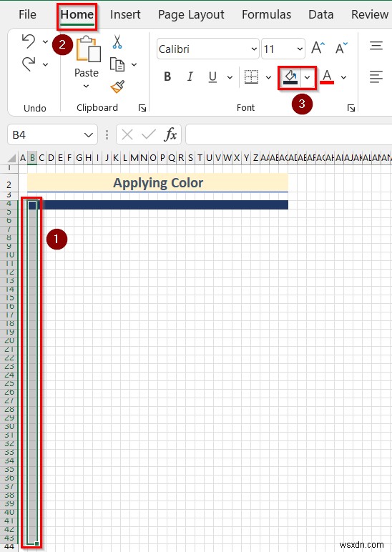Open the Review tab
The image size is (392, 552).
[369, 14]
